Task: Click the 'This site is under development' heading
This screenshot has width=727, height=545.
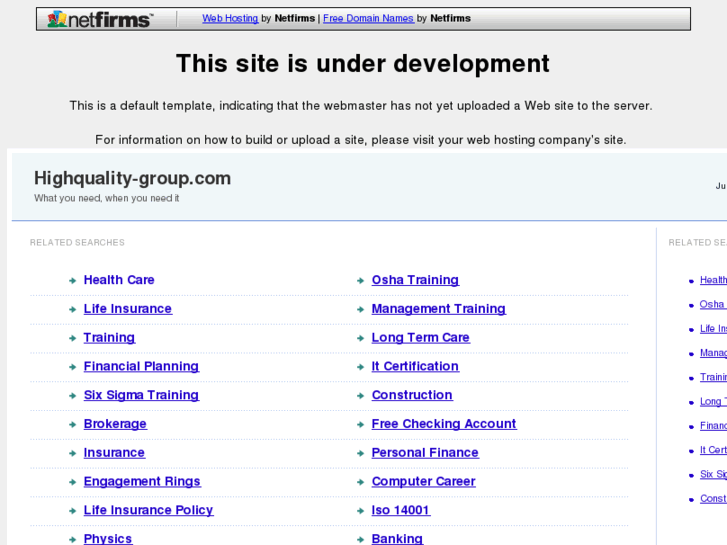Action: coord(363,64)
